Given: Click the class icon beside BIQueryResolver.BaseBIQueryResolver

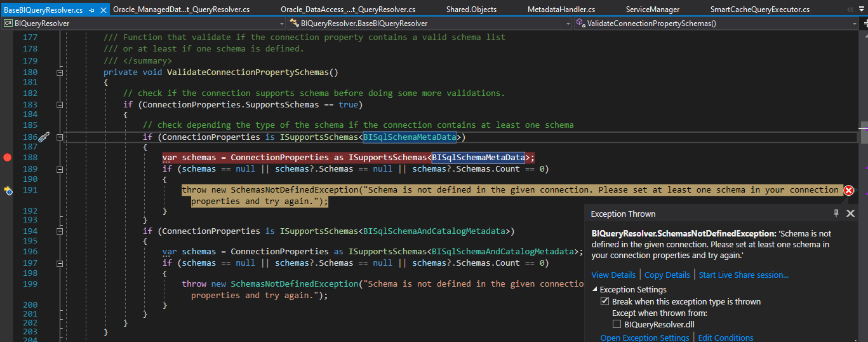Looking at the screenshot, I should 294,23.
